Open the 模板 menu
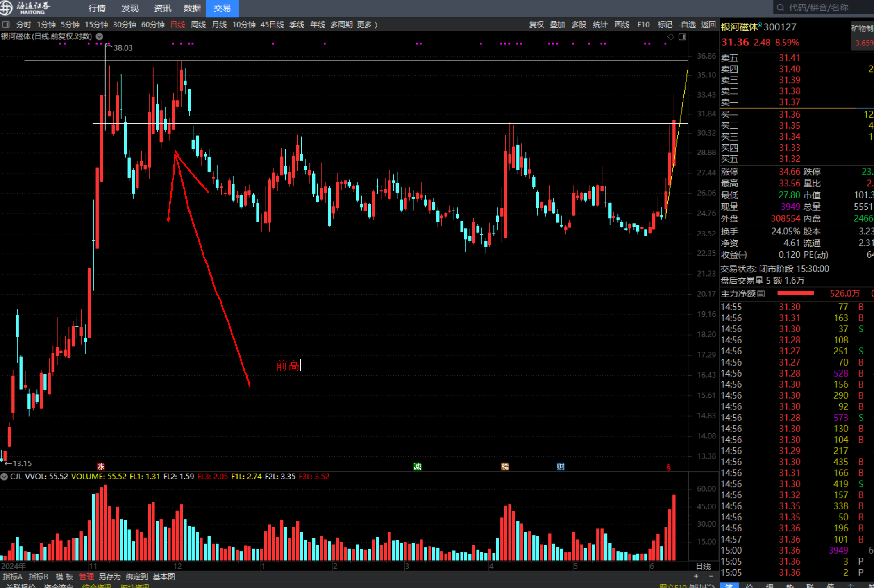 tap(64, 577)
